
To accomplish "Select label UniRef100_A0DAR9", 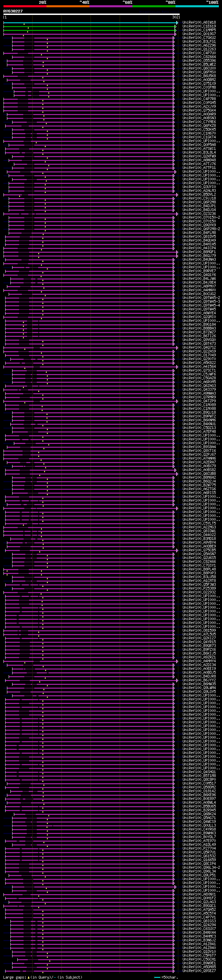I will [199, 114].
